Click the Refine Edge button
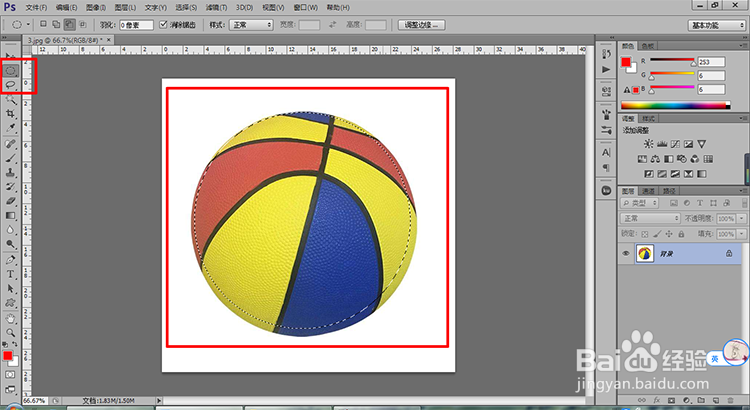Screen dimensions: 750x410 coord(421,25)
